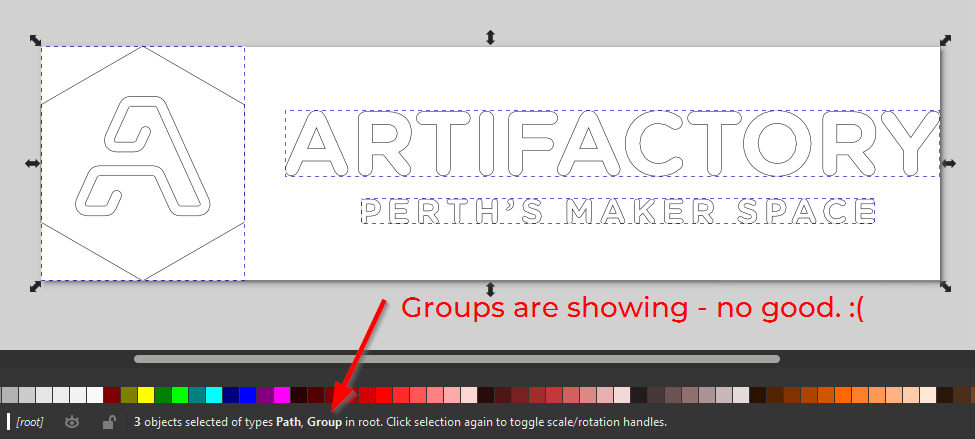This screenshot has width=975, height=439.
Task: Pick the dark green palette swatch
Action: pyautogui.click(x=163, y=395)
